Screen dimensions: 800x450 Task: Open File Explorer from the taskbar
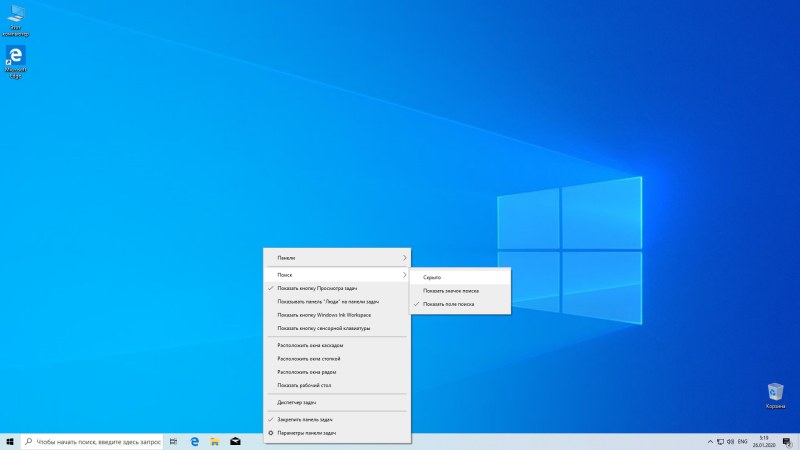(x=215, y=441)
